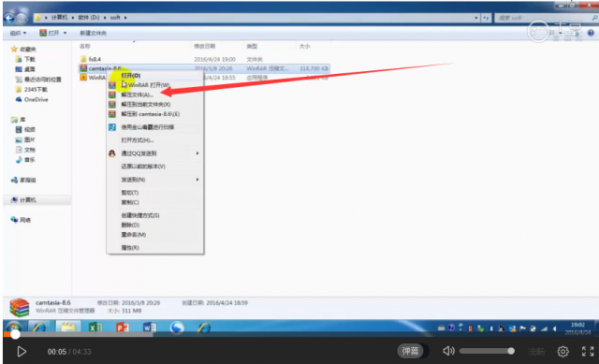Open Word from the taskbar
Screen dimensions: 599x364
tap(150, 328)
